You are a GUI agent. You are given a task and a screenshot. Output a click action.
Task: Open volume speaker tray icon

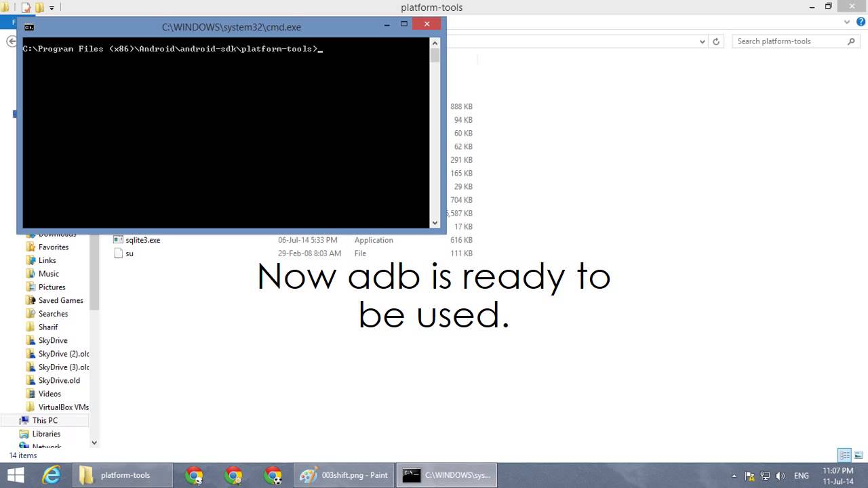point(780,476)
